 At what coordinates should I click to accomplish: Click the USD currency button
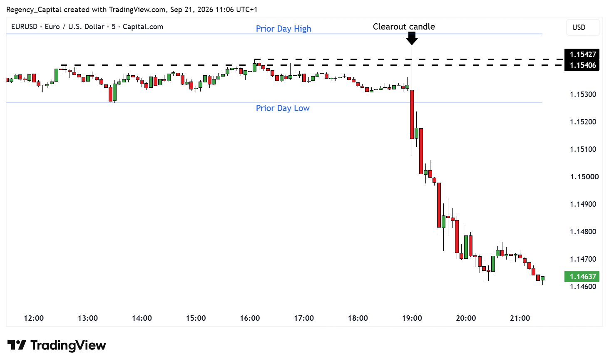click(x=583, y=27)
